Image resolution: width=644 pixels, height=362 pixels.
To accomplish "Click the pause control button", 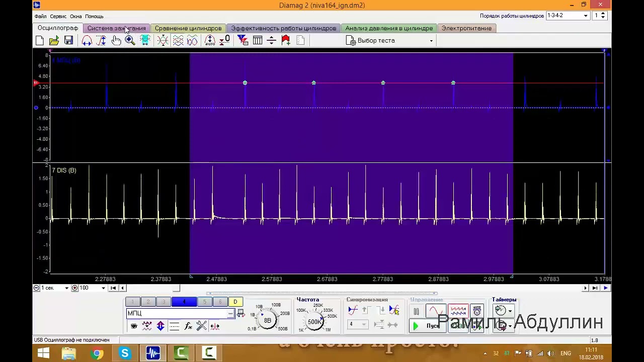I will point(416,311).
